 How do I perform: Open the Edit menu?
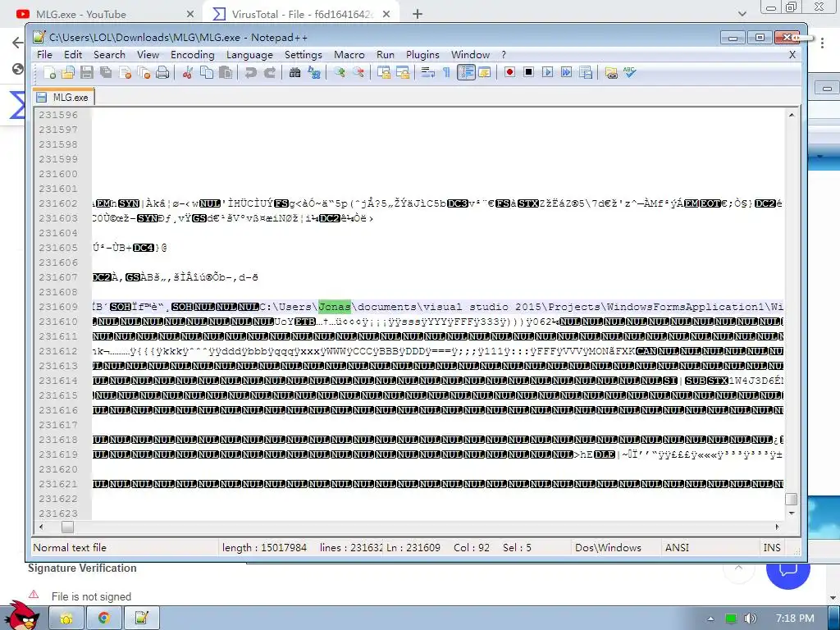coord(73,55)
